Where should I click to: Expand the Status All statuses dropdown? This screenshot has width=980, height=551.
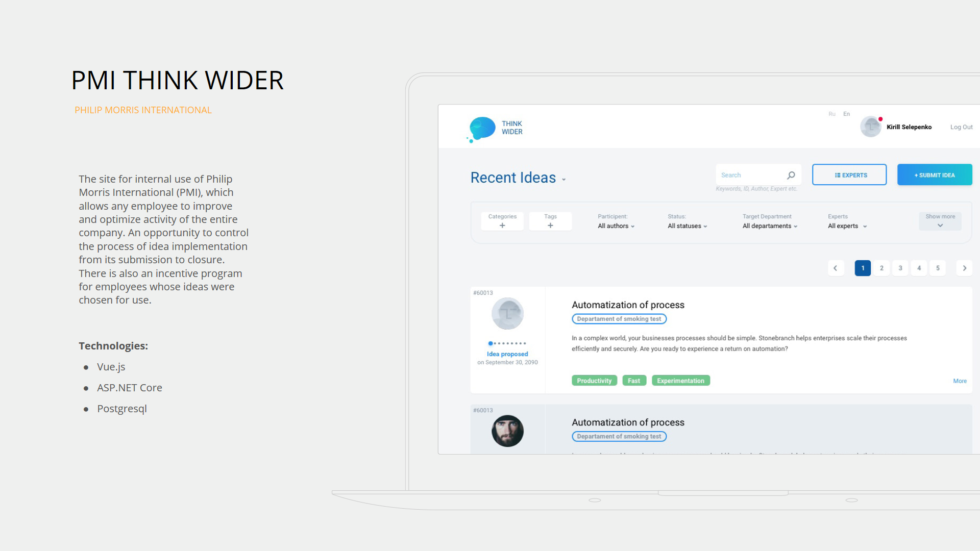(x=687, y=226)
